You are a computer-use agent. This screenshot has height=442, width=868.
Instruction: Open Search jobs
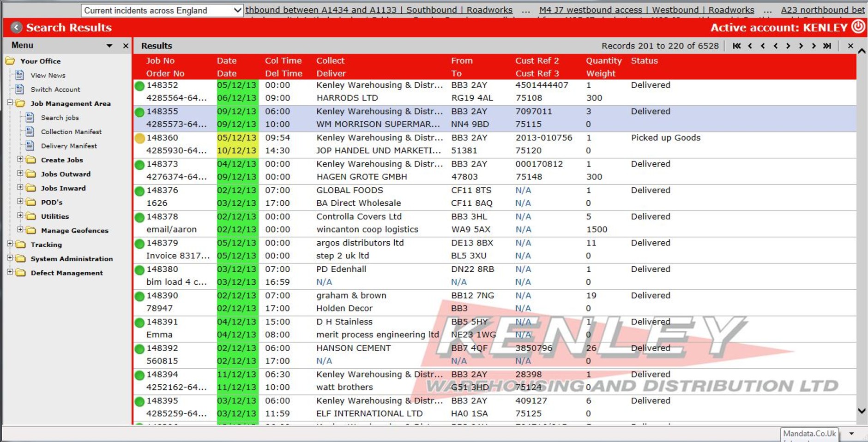click(60, 118)
